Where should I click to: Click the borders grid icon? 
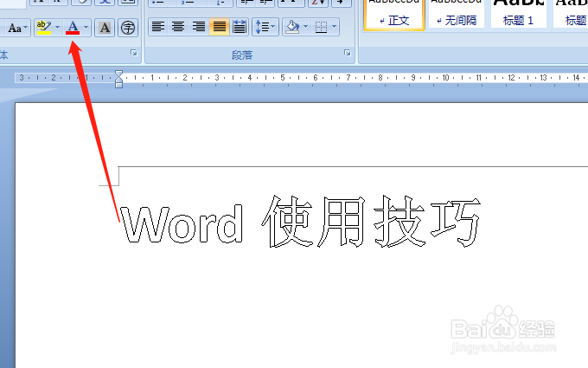pos(321,27)
